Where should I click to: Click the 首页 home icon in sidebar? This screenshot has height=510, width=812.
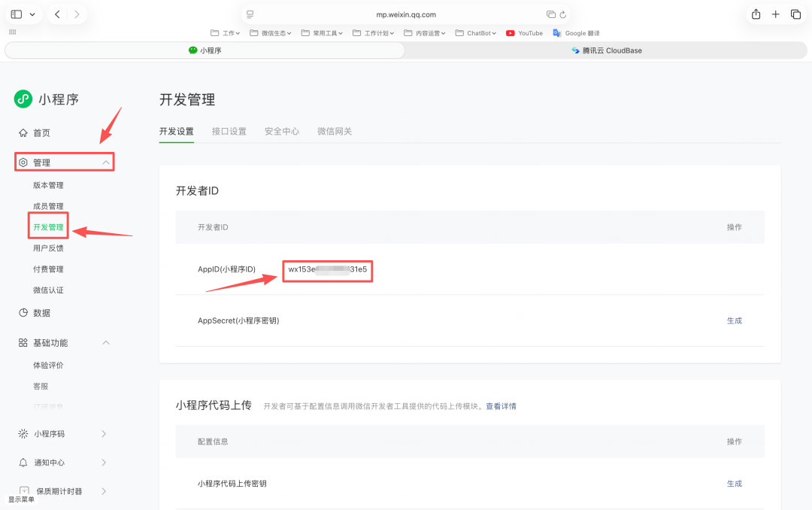25,132
